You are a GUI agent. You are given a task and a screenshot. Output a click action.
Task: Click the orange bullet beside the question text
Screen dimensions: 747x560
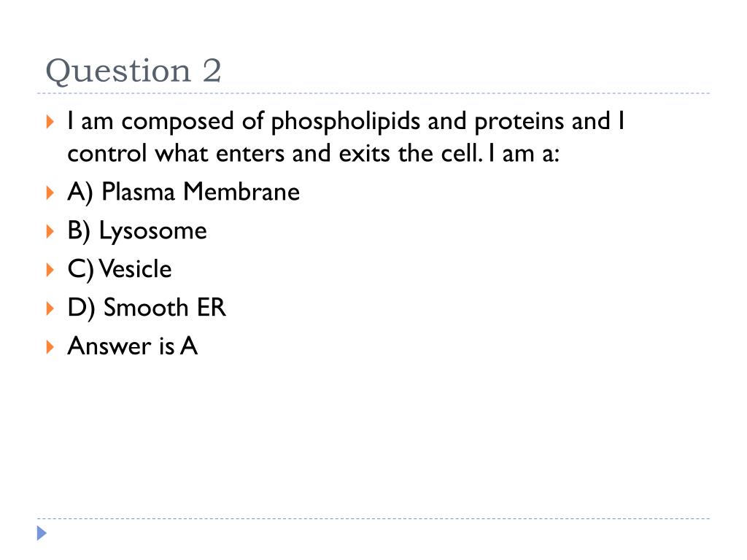tap(50, 122)
